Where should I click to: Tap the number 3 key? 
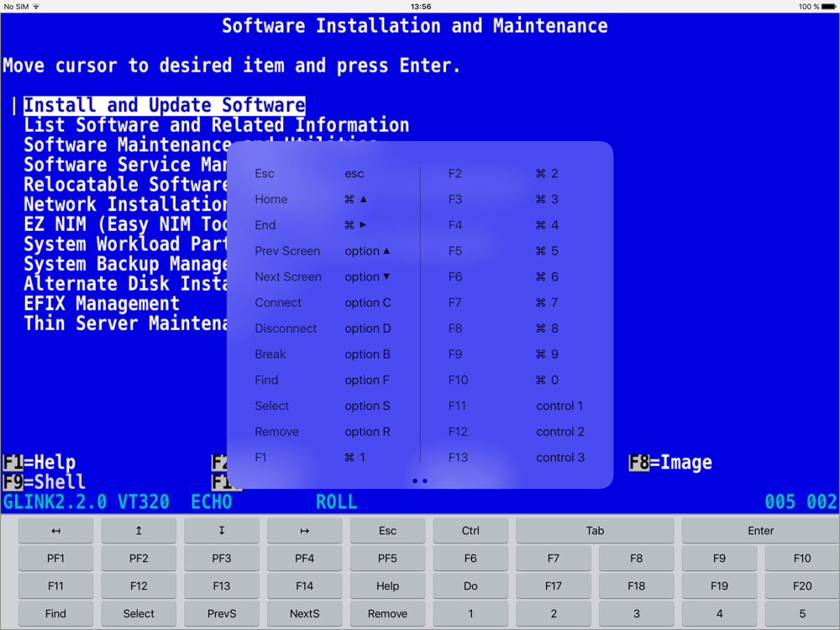637,614
